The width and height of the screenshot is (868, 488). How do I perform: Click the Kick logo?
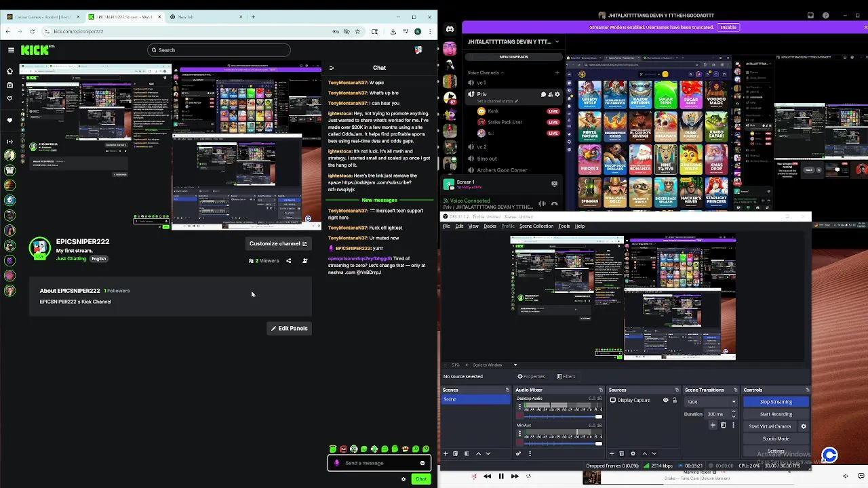pos(36,49)
